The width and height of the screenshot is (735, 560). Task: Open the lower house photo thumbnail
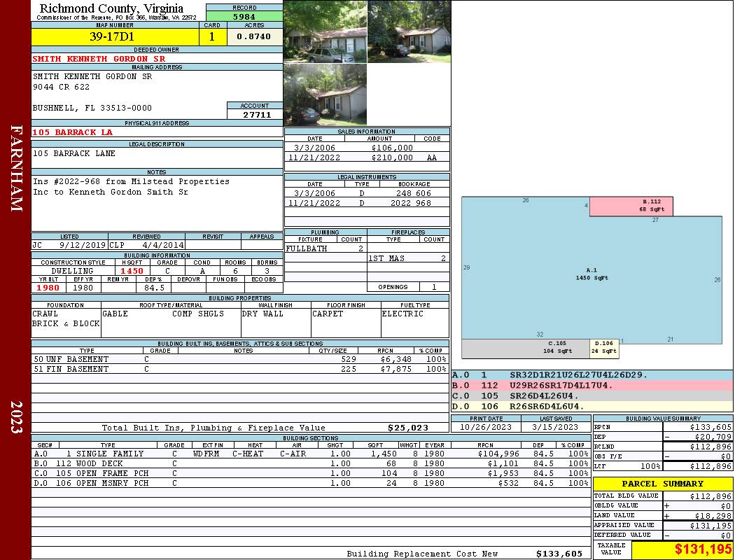coord(325,94)
